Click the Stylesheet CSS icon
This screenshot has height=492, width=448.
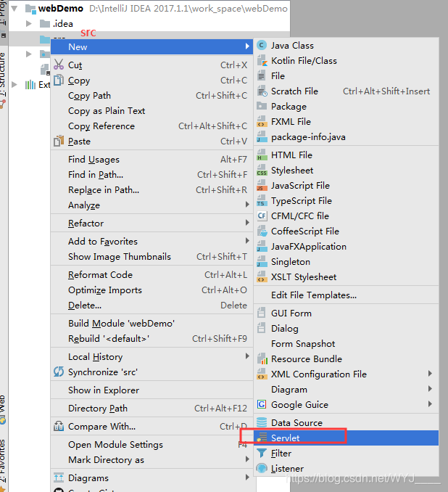pos(262,171)
